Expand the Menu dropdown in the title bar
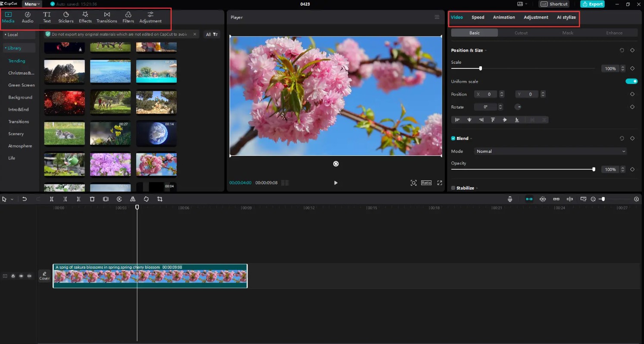 (32, 4)
